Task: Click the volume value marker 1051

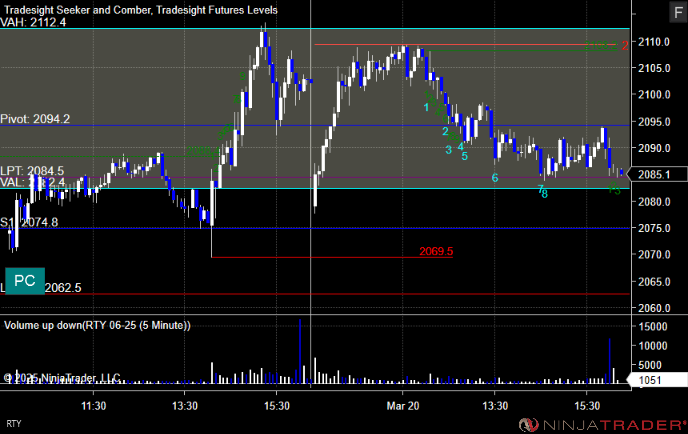Action: tap(657, 380)
